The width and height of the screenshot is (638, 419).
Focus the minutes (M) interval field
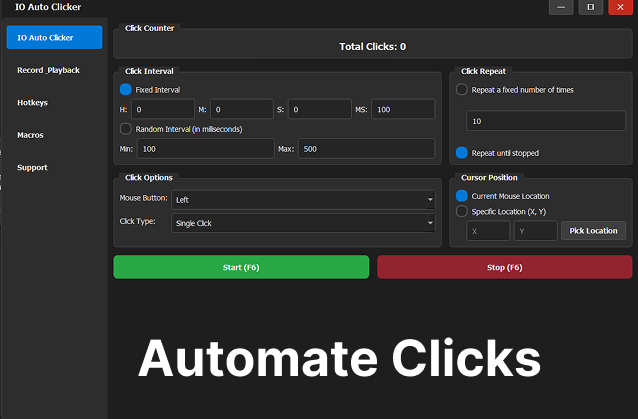(242, 109)
